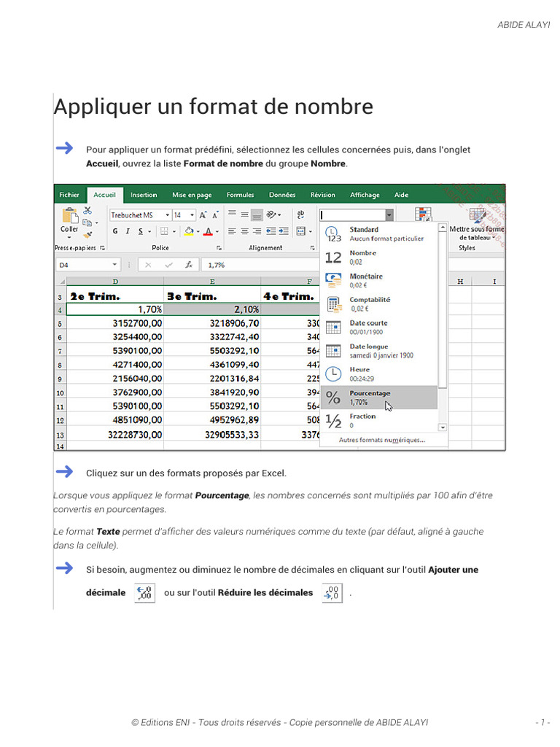Switch to the Formules tab
The image size is (560, 747).
240,195
